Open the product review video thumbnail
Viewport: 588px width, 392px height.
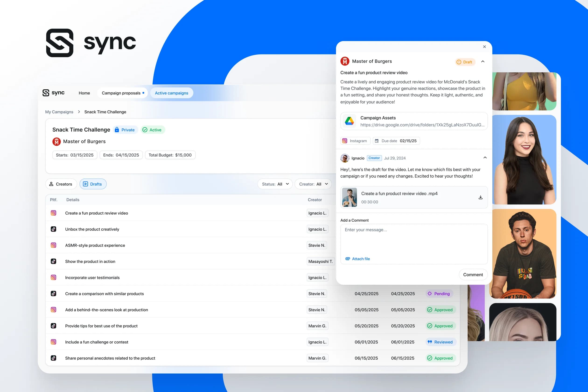(349, 197)
